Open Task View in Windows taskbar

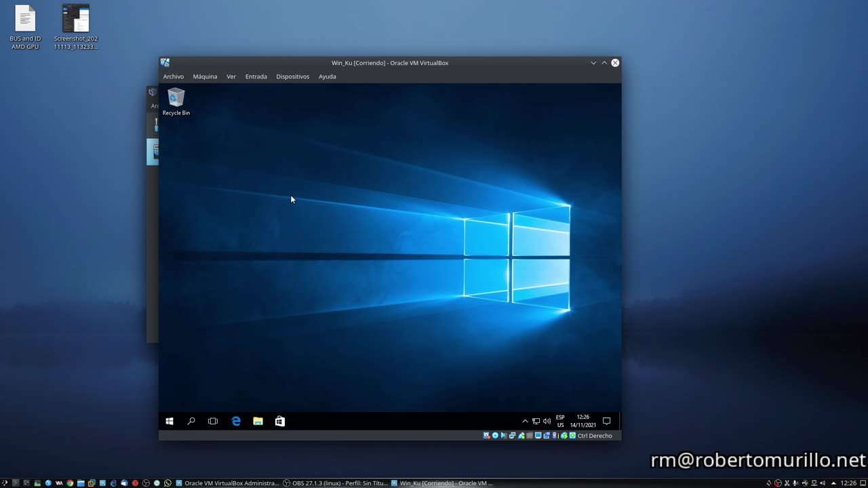pyautogui.click(x=213, y=421)
